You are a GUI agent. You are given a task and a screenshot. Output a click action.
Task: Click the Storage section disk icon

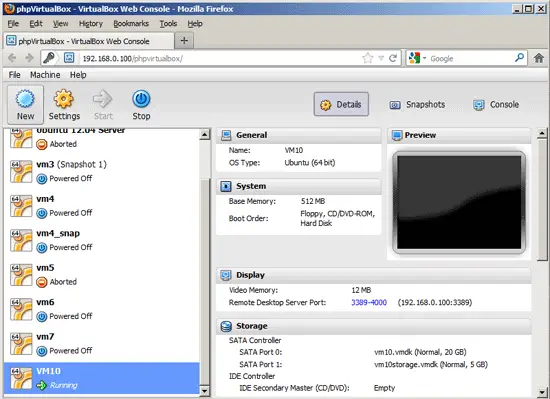226,326
